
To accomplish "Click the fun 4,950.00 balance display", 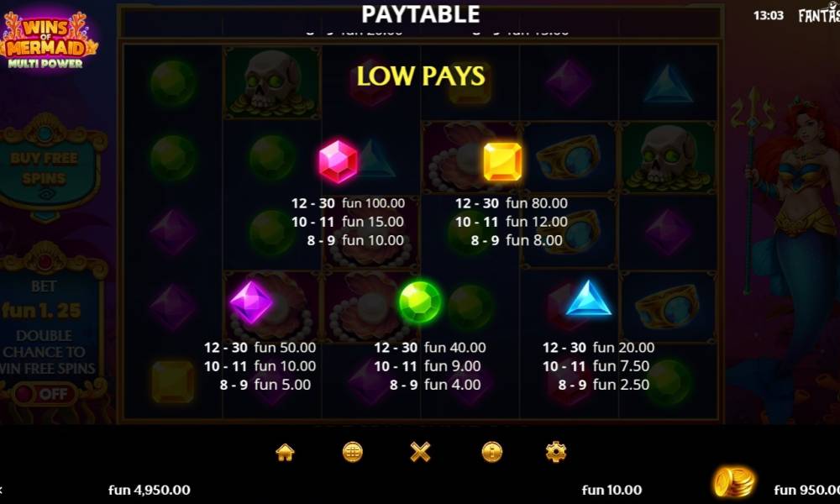I will click(x=150, y=490).
